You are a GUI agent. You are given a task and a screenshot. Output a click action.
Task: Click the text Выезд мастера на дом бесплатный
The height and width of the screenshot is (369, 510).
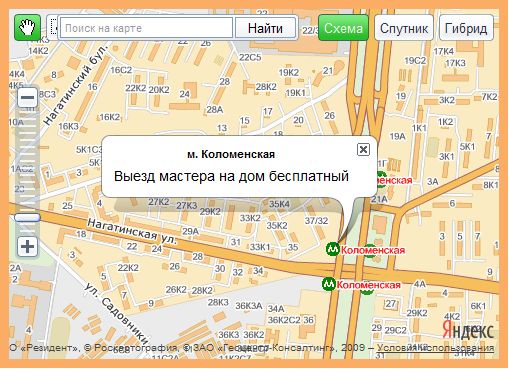click(x=231, y=176)
